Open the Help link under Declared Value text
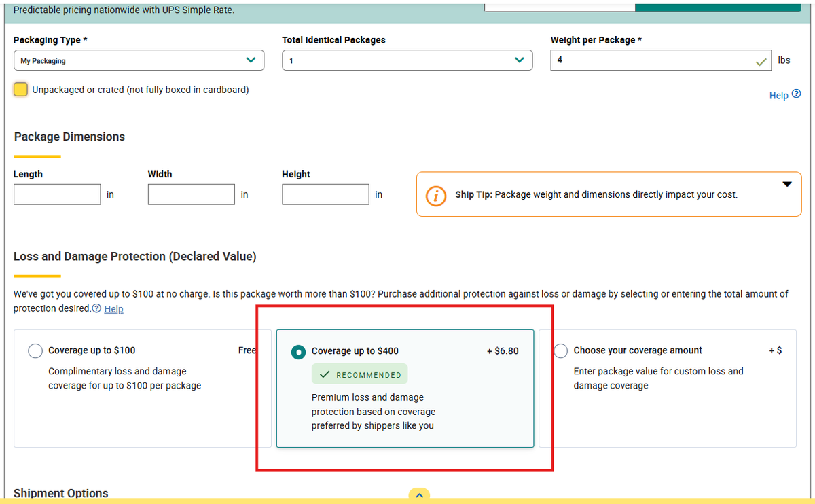815x504 pixels. point(113,308)
